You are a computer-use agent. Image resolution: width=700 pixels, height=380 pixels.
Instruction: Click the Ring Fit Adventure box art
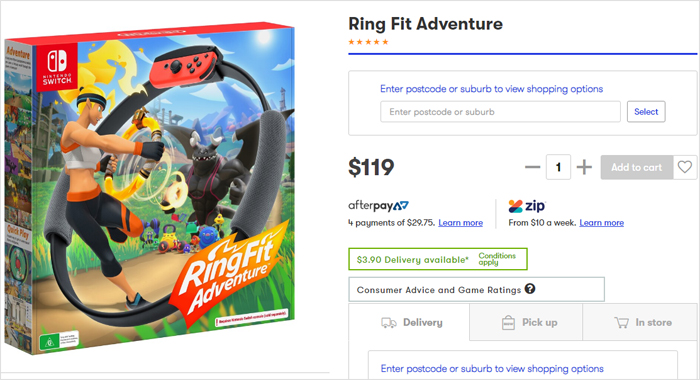(150, 188)
